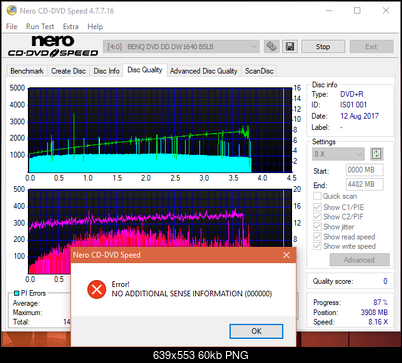Click the Quality score value 0
402x363 pixels.
(385, 281)
